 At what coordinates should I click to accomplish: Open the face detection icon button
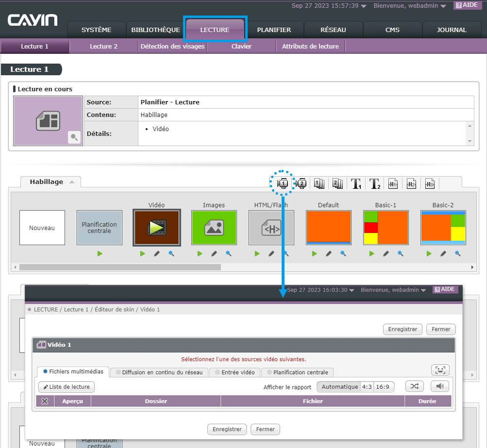[x=440, y=370]
